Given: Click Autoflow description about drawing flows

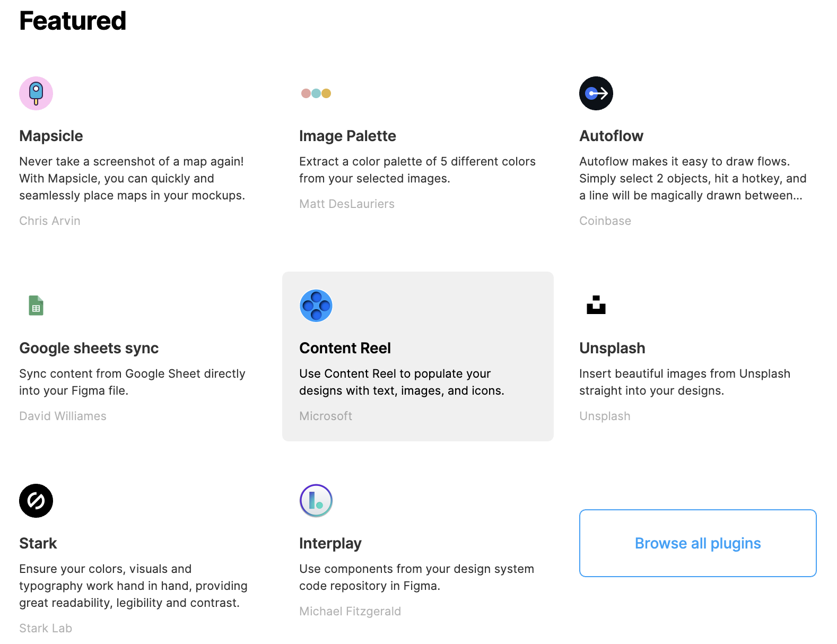Looking at the screenshot, I should 693,178.
